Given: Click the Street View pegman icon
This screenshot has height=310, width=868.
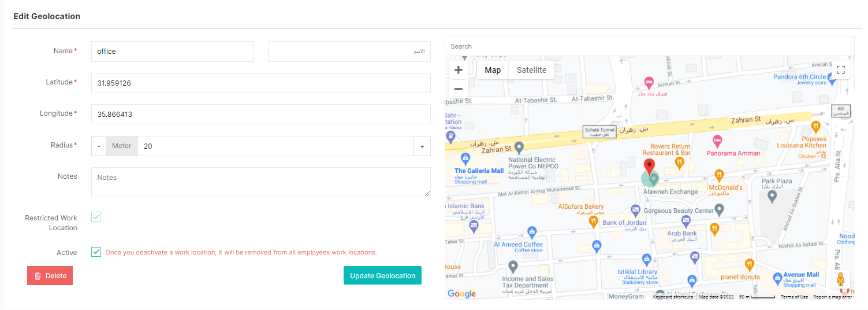Looking at the screenshot, I should point(840,279).
